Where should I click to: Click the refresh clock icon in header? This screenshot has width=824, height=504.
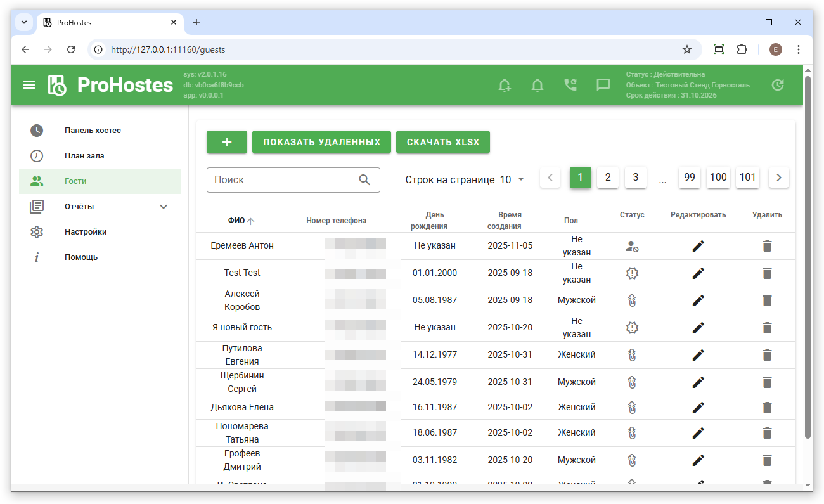click(x=777, y=86)
